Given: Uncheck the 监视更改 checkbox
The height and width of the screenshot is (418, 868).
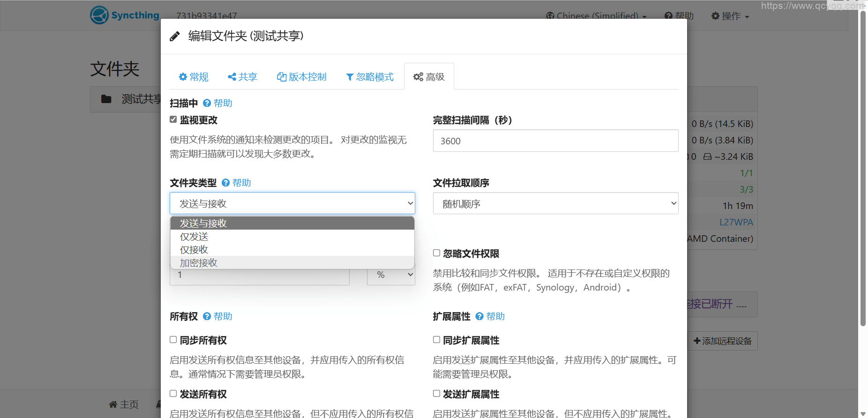Looking at the screenshot, I should coord(173,119).
